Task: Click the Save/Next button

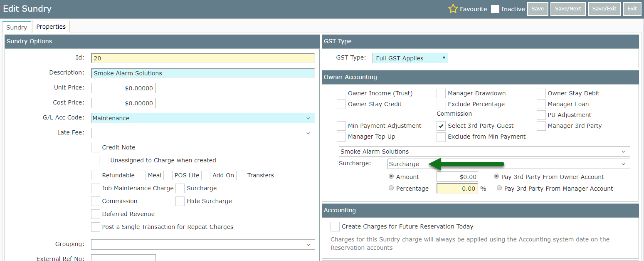Action: [x=568, y=9]
